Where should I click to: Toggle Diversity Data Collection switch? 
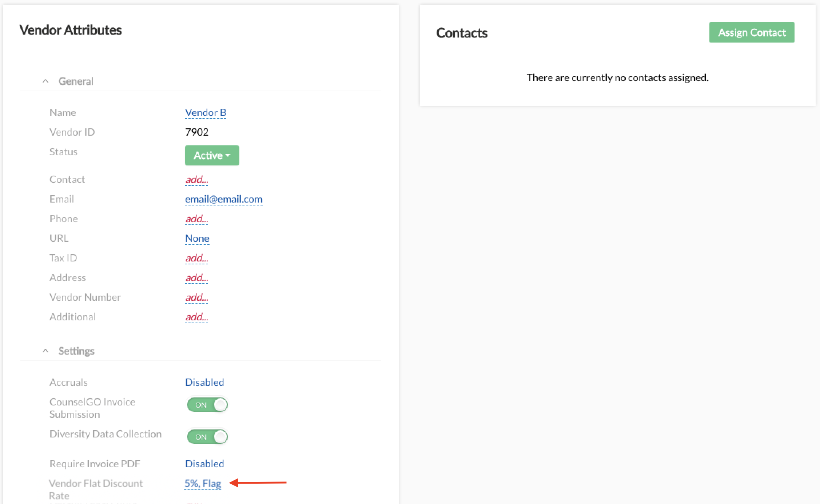[x=207, y=437]
